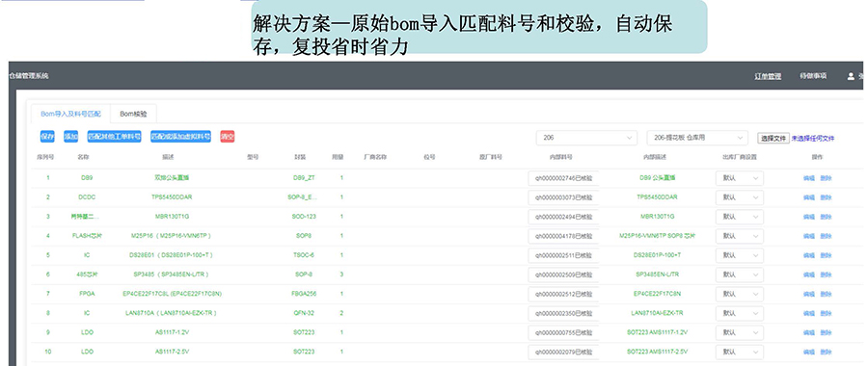Click 匹配其他工单料号 button
868x366 pixels.
pyautogui.click(x=114, y=137)
